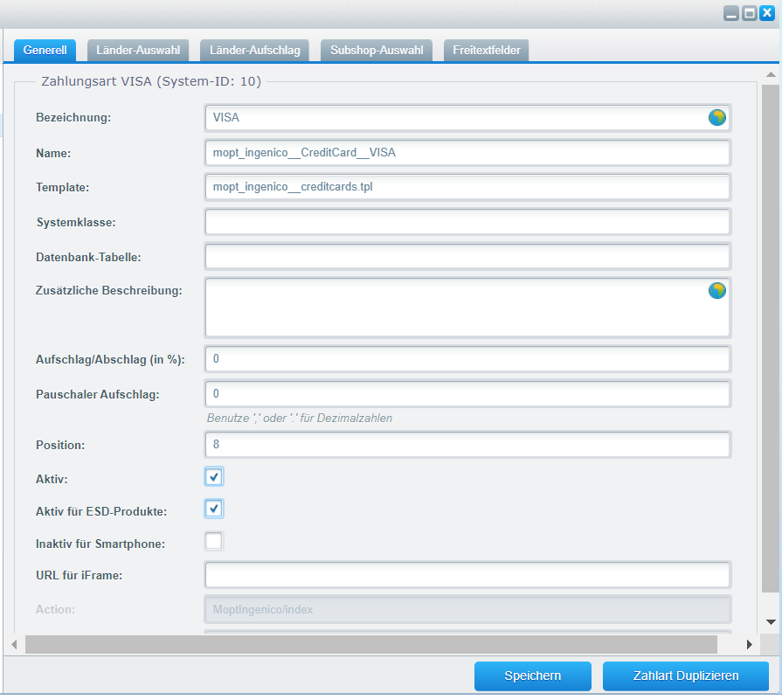Click the horizontal scrollbar thumb

point(371,645)
